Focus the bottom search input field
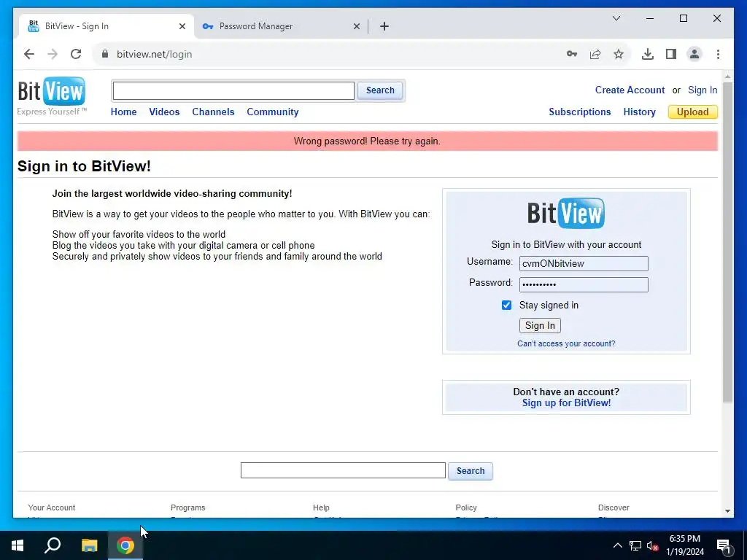Image resolution: width=747 pixels, height=560 pixels. (x=343, y=470)
